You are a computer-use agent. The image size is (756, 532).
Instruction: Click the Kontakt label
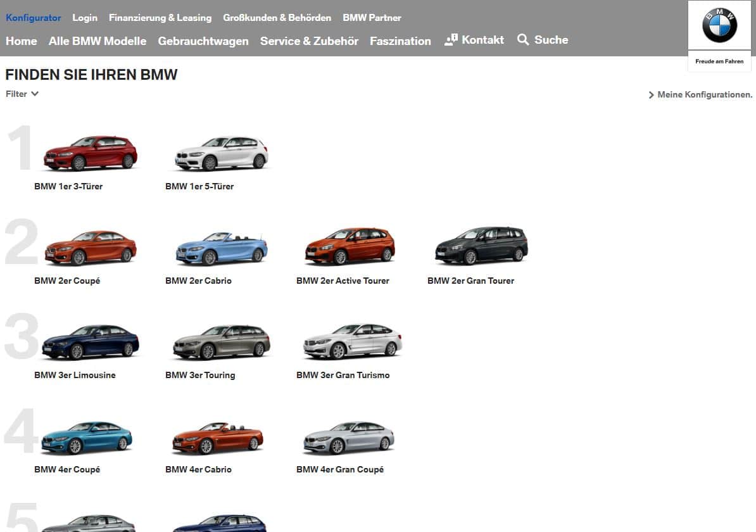(x=482, y=40)
